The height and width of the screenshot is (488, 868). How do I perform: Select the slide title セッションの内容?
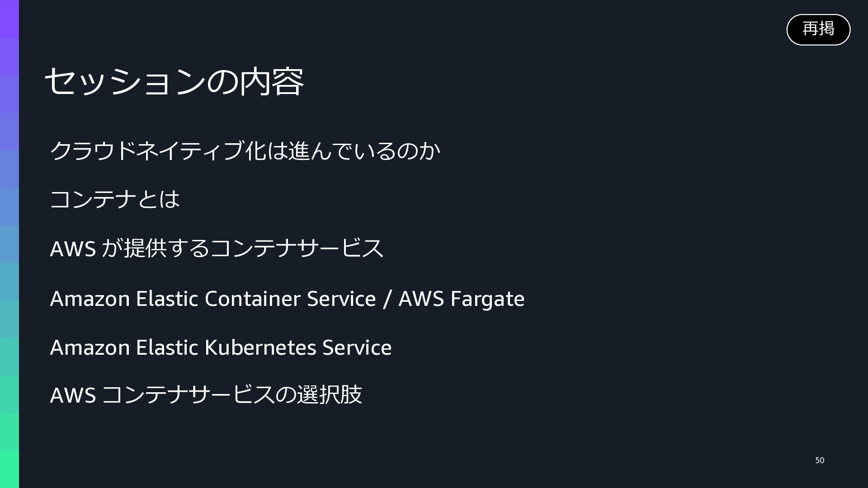(174, 81)
